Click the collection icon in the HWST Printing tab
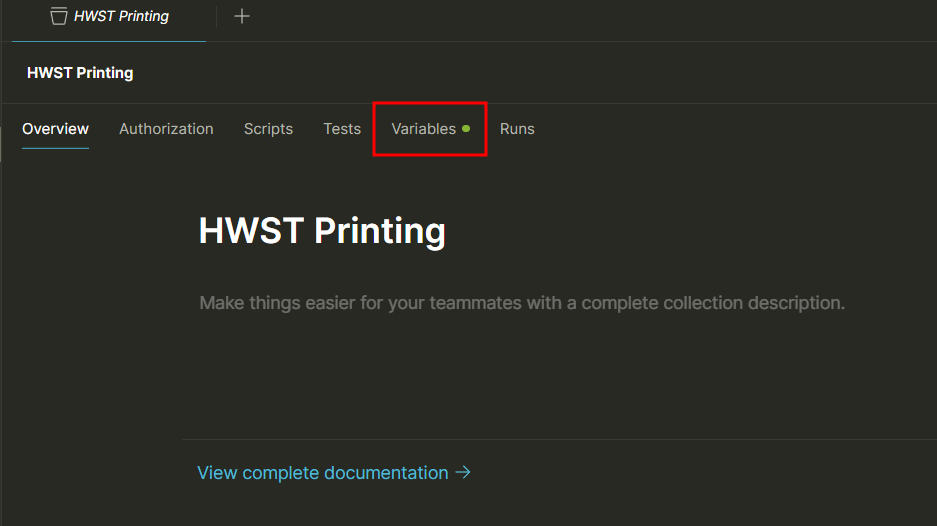This screenshot has height=526, width=937. coord(59,16)
